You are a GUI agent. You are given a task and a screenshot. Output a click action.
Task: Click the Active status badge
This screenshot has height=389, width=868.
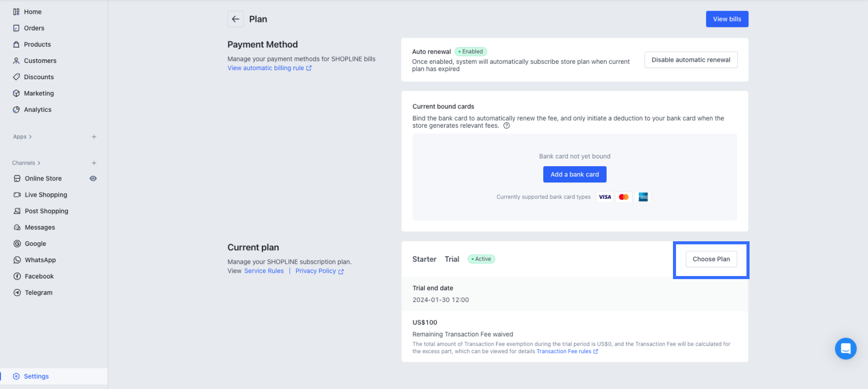pyautogui.click(x=481, y=259)
